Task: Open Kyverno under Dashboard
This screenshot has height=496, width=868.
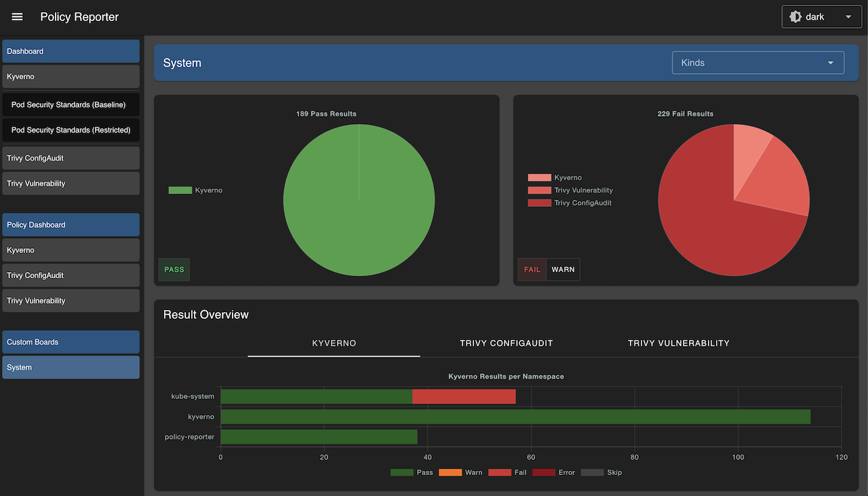Action: [71, 77]
